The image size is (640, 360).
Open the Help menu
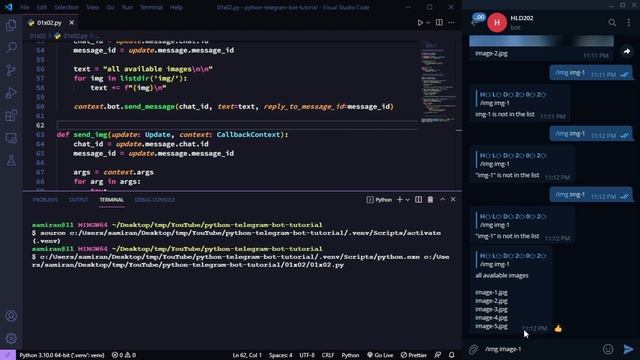click(176, 7)
